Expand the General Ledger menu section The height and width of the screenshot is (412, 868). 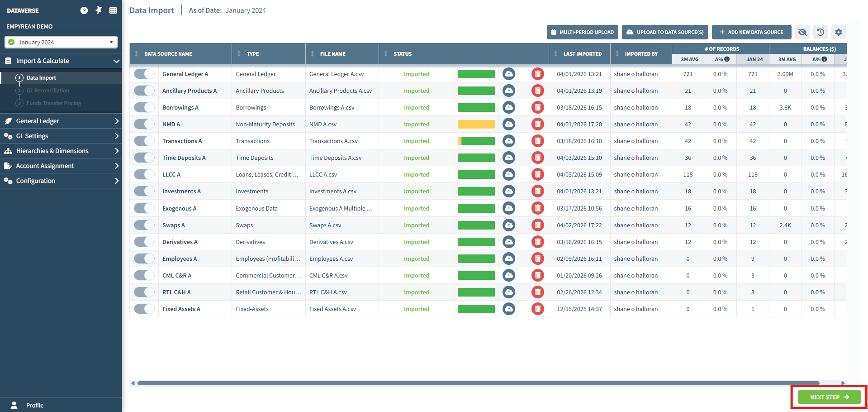coord(61,121)
